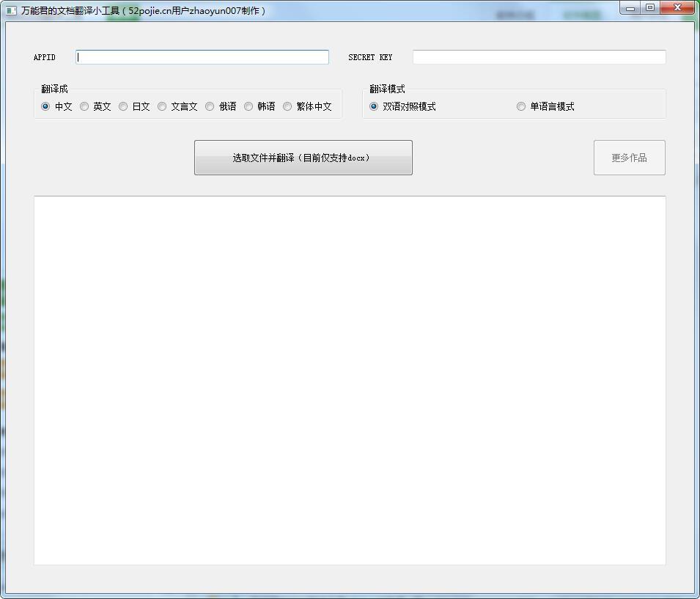Maximize the translation tool window
The width and height of the screenshot is (700, 599).
[650, 8]
